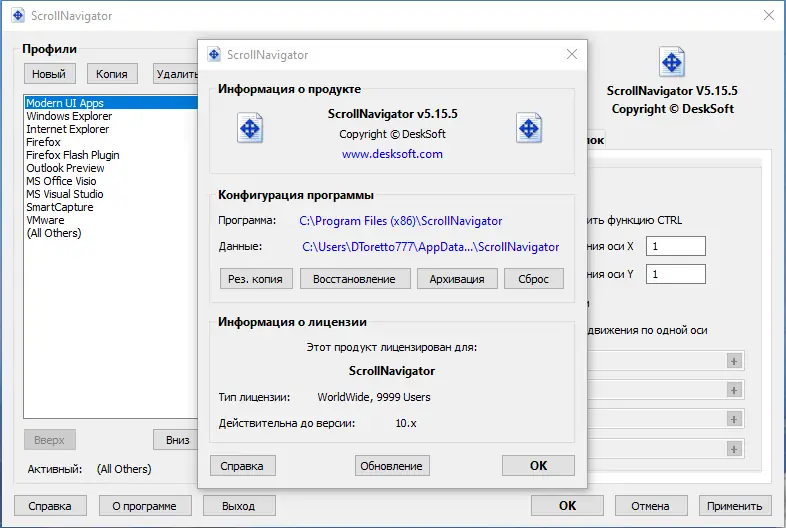The height and width of the screenshot is (528, 786).
Task: Click the About dialog title bar icon
Action: 214,55
